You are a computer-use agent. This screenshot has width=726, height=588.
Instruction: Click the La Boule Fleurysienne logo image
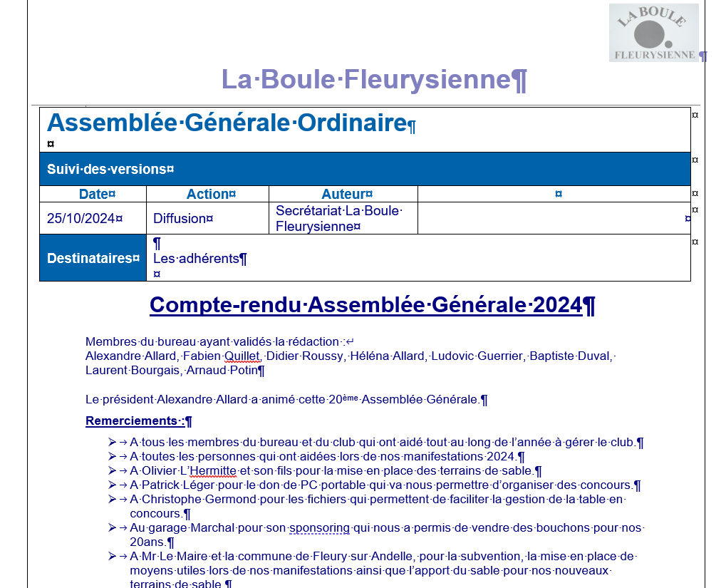point(653,33)
